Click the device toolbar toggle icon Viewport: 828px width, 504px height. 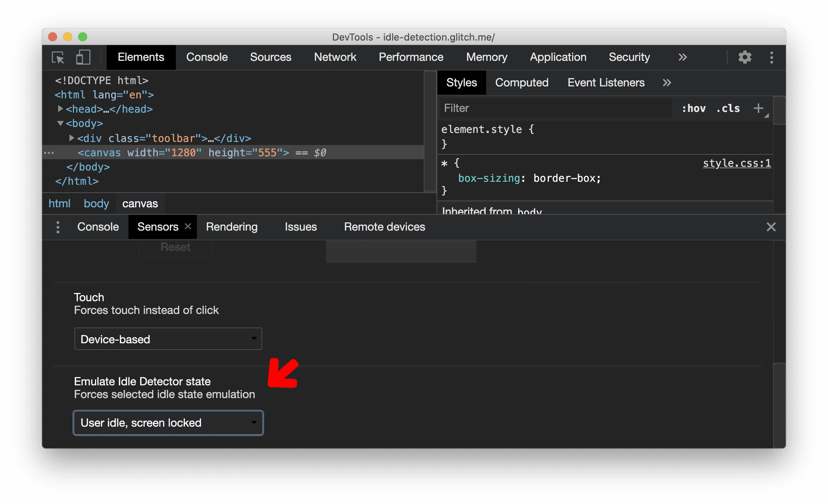(x=83, y=57)
